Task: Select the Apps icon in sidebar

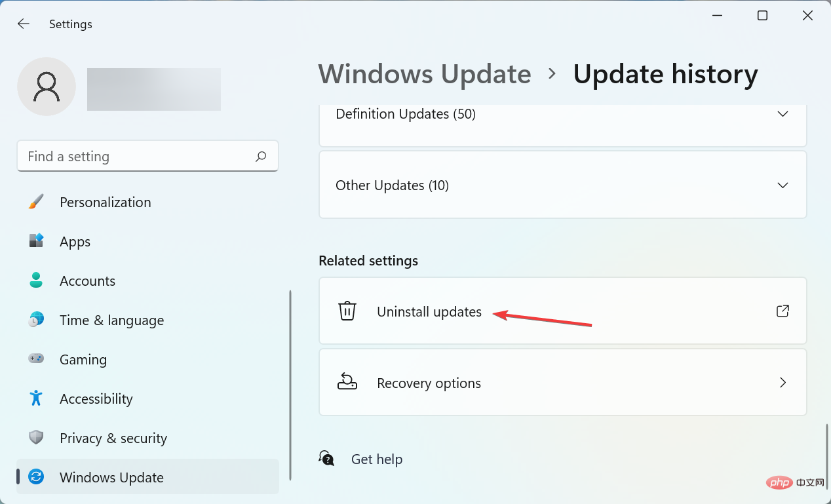Action: click(x=36, y=241)
